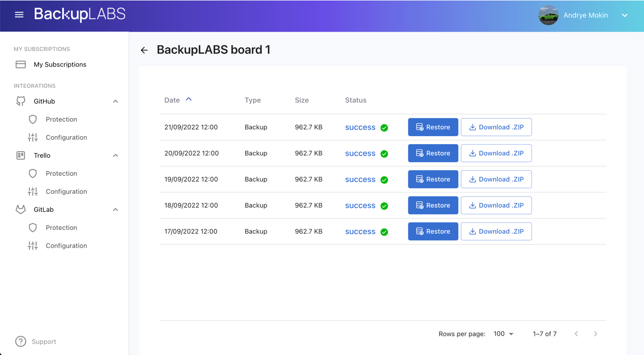This screenshot has height=355, width=644.
Task: Open My Subscriptions
Action: [x=60, y=64]
